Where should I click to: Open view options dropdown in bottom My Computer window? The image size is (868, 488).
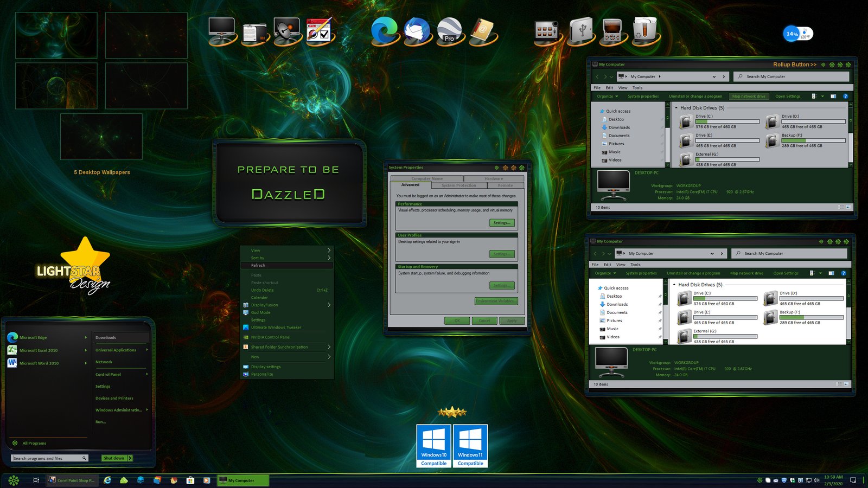click(x=820, y=273)
